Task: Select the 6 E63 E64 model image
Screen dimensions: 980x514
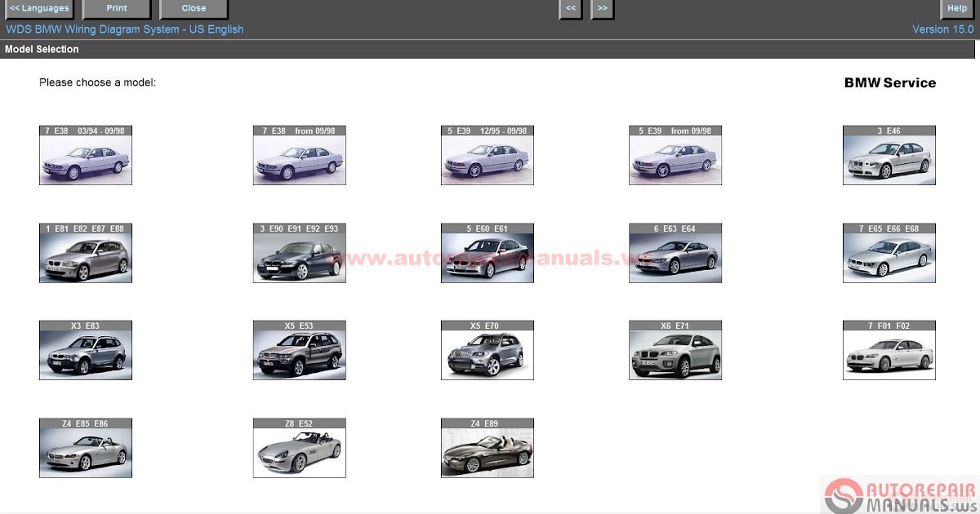Action: (675, 253)
